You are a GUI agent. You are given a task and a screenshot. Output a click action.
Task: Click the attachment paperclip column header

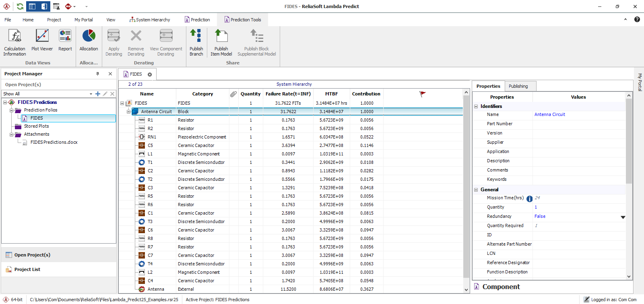pos(233,94)
